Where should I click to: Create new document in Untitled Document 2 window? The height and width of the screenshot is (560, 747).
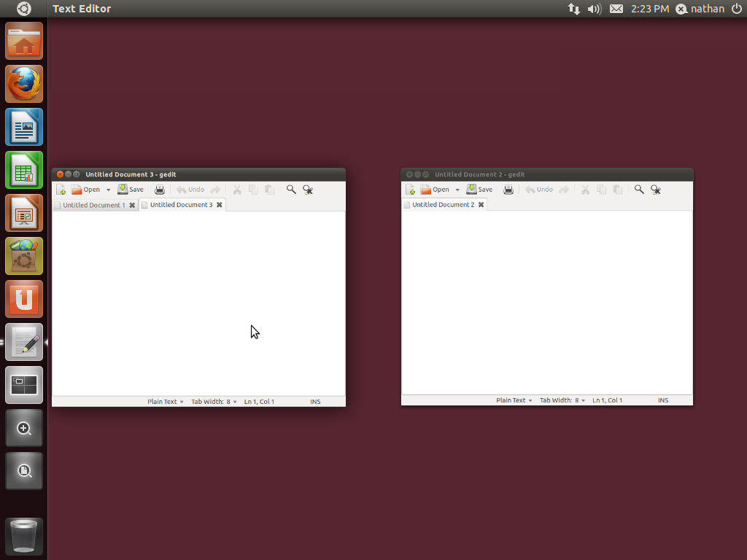click(x=411, y=190)
